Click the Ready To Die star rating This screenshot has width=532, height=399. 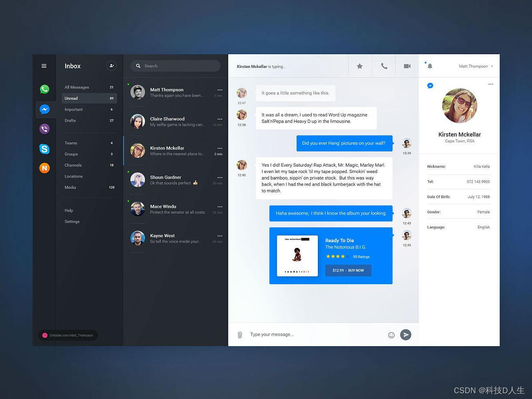(337, 257)
